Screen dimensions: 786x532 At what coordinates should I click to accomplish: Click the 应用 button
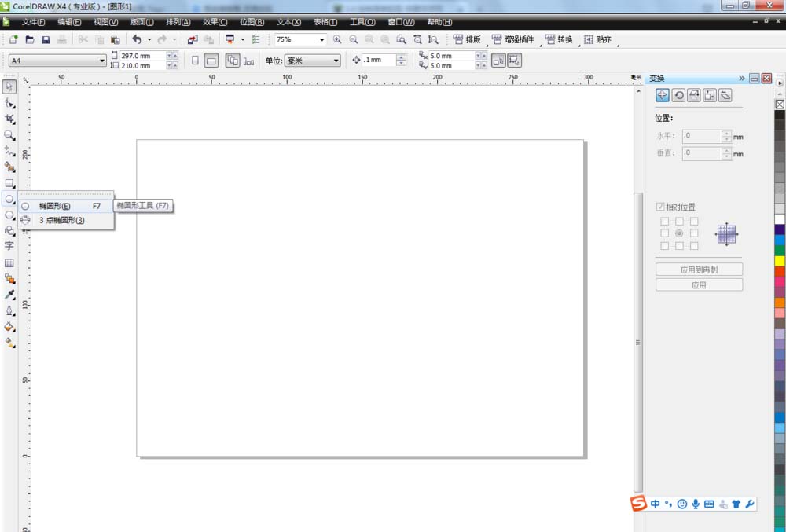[699, 285]
